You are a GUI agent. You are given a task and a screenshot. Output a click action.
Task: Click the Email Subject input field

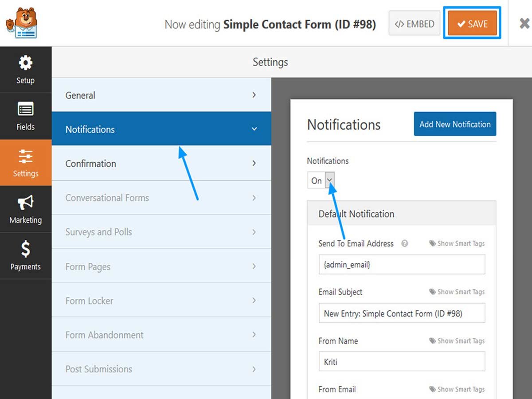[x=402, y=313]
